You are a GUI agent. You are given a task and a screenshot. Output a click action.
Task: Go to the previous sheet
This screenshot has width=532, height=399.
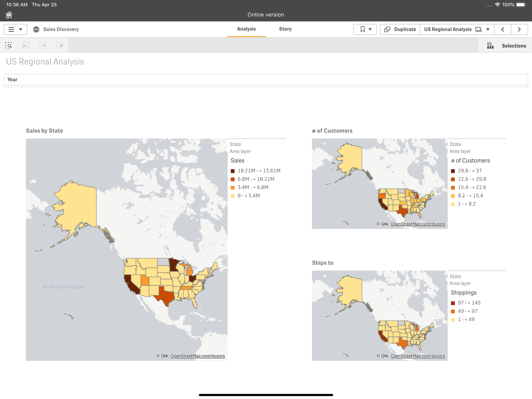503,29
